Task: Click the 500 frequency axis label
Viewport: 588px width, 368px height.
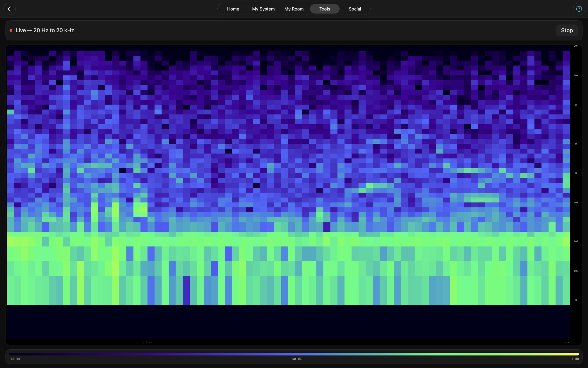Action: click(576, 202)
